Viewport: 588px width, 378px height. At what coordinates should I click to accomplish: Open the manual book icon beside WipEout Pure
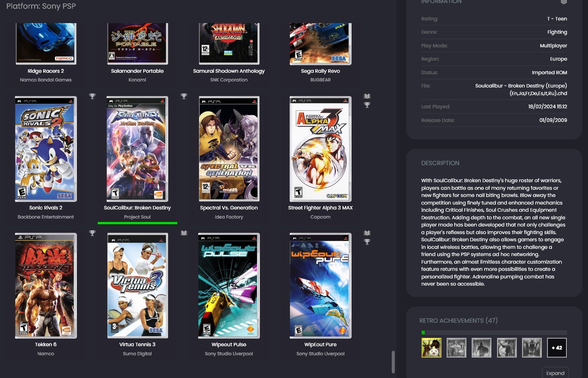(367, 233)
